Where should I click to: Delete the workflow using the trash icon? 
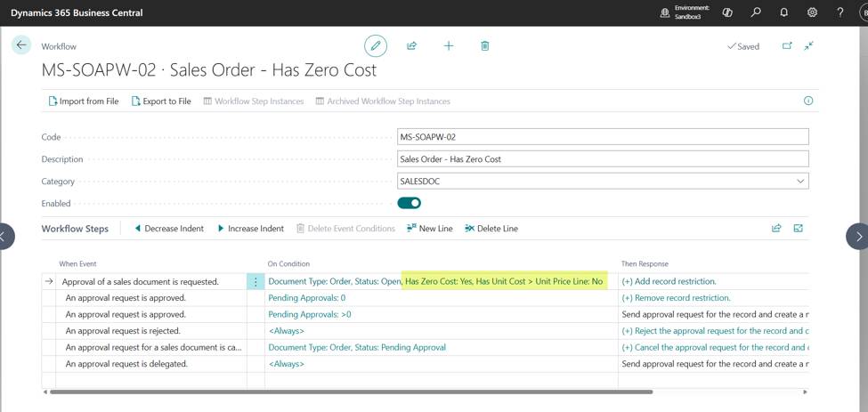click(x=485, y=46)
